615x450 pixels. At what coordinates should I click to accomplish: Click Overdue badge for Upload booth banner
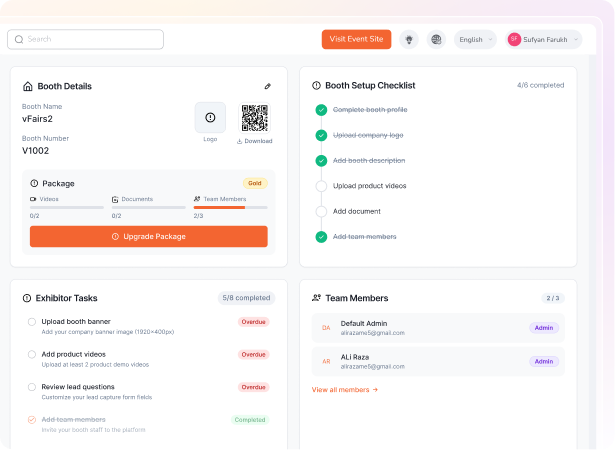pyautogui.click(x=253, y=322)
